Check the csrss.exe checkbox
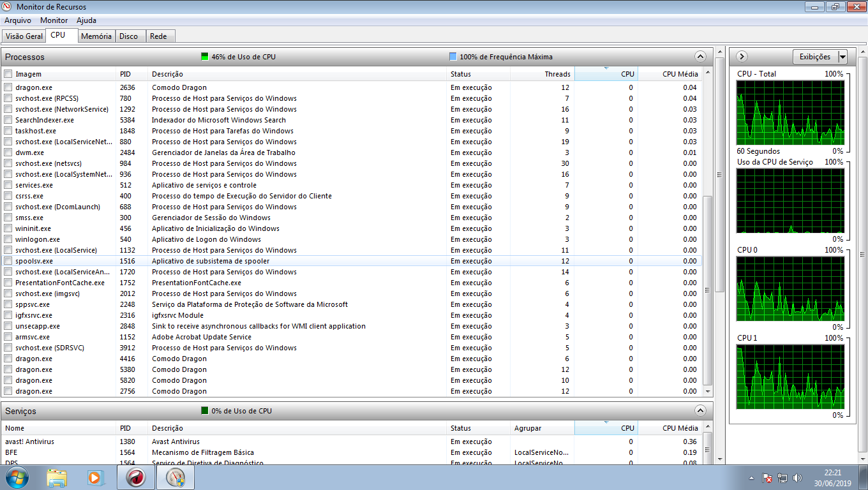 click(8, 196)
